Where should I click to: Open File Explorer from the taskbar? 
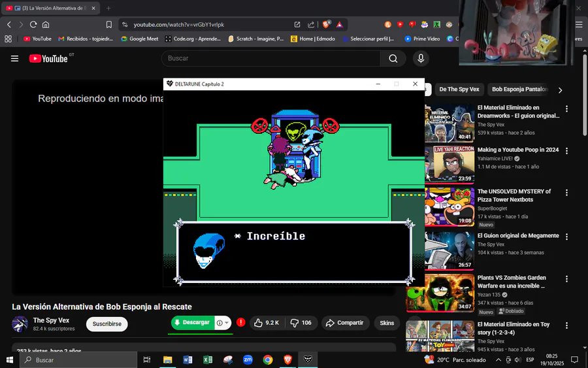pyautogui.click(x=168, y=360)
